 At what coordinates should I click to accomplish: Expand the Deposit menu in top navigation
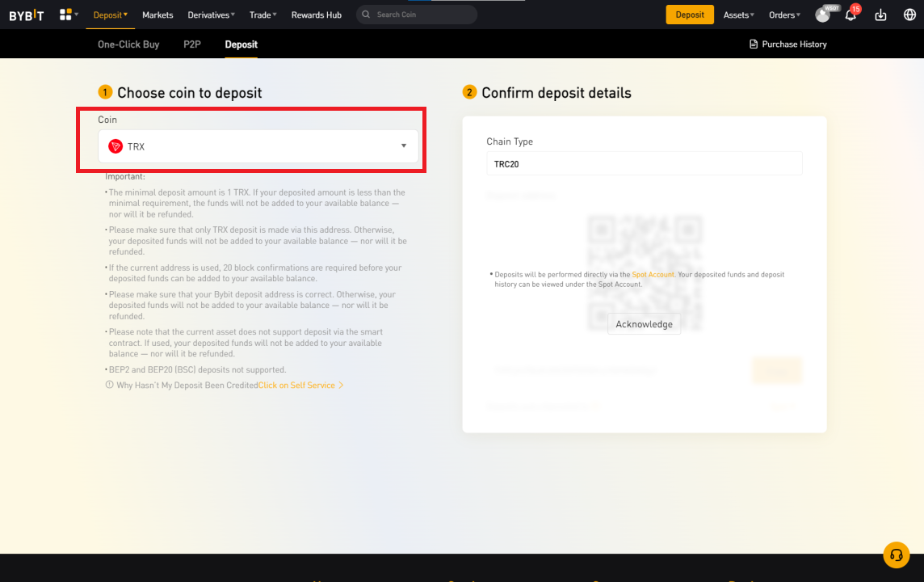(x=110, y=15)
